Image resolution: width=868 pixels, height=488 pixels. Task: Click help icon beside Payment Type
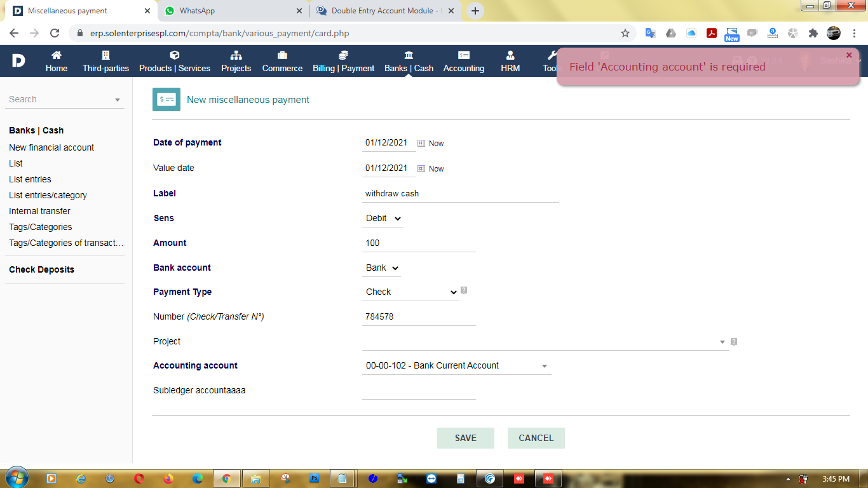pyautogui.click(x=464, y=290)
